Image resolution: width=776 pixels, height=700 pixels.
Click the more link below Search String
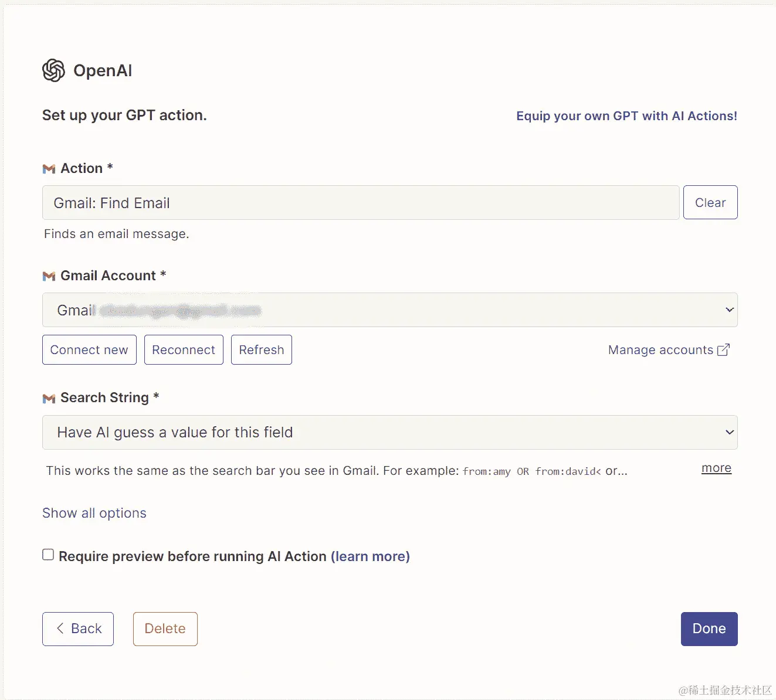pos(716,468)
